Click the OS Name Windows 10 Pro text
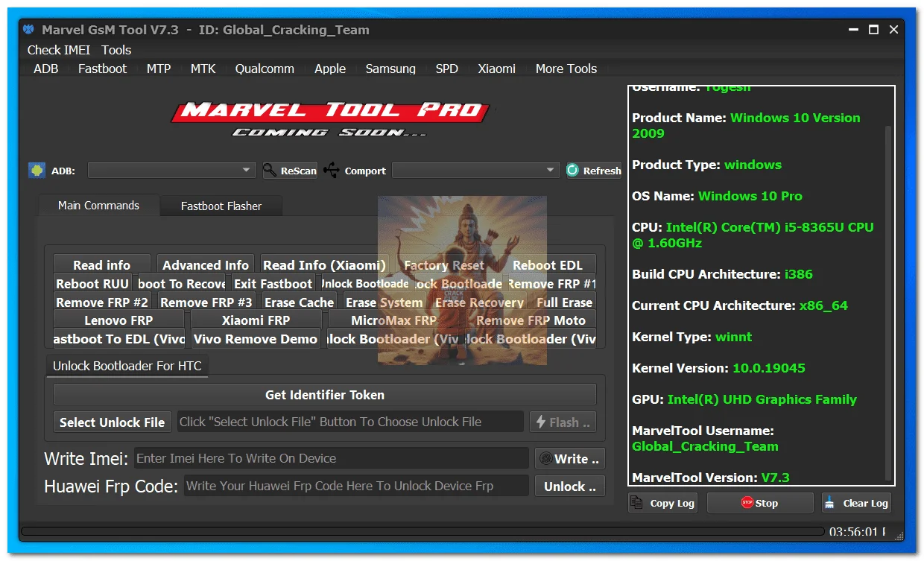This screenshot has height=561, width=924. pos(717,196)
